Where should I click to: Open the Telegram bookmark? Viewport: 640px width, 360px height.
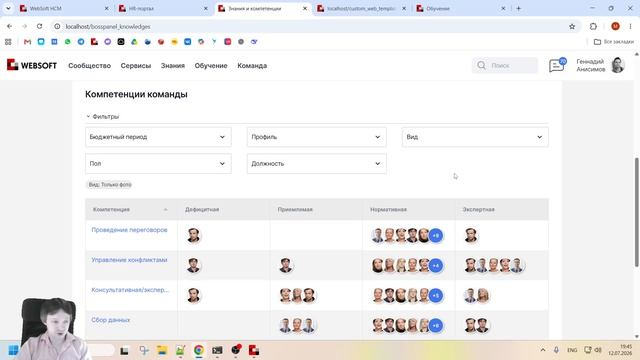coord(81,42)
